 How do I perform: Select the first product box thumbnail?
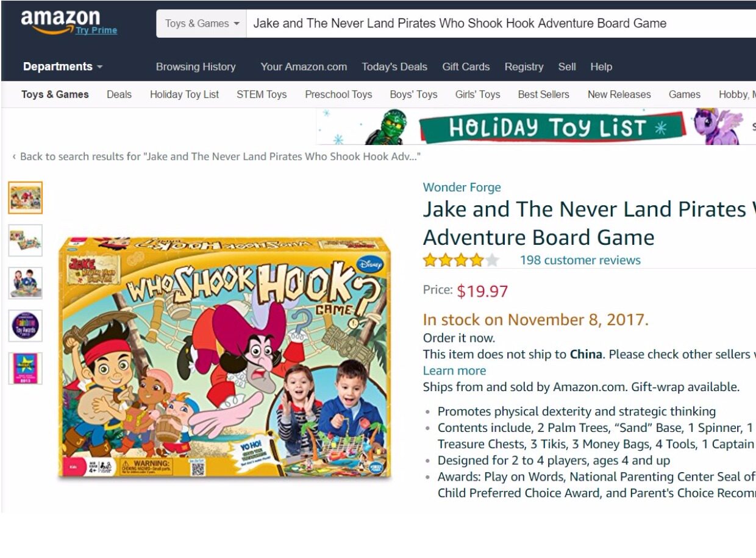(x=25, y=197)
